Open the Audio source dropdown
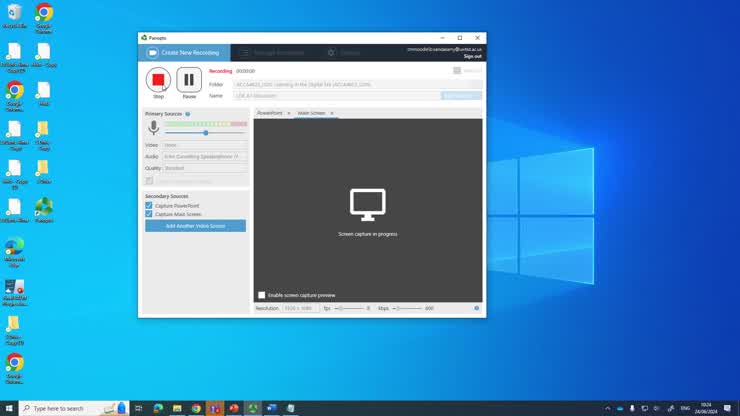 [204, 157]
